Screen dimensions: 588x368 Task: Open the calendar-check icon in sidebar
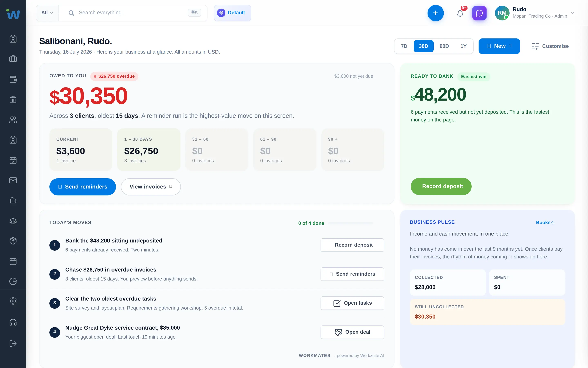(x=13, y=160)
